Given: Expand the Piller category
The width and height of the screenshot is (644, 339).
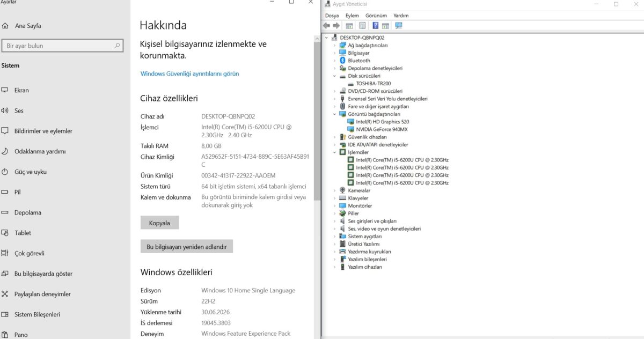Looking at the screenshot, I should tap(334, 213).
